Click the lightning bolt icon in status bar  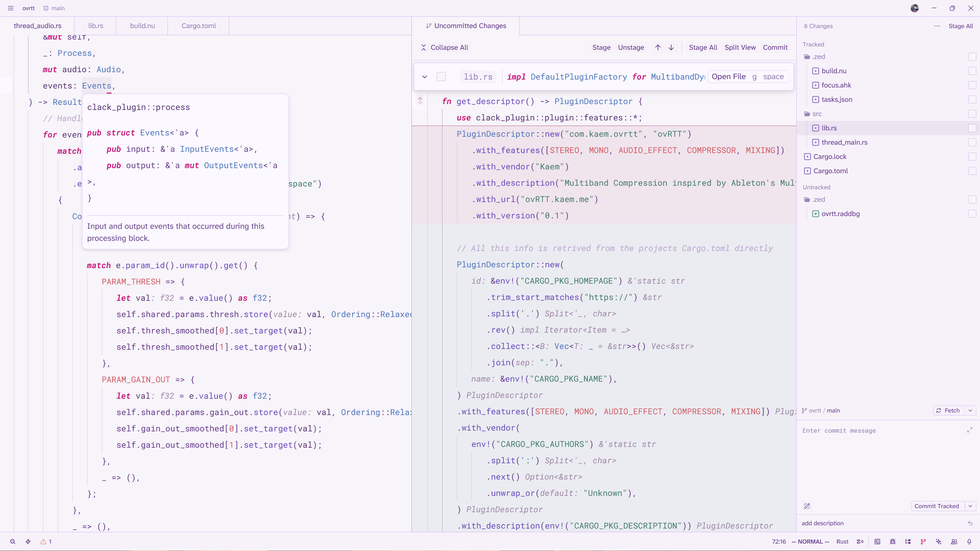click(x=28, y=542)
